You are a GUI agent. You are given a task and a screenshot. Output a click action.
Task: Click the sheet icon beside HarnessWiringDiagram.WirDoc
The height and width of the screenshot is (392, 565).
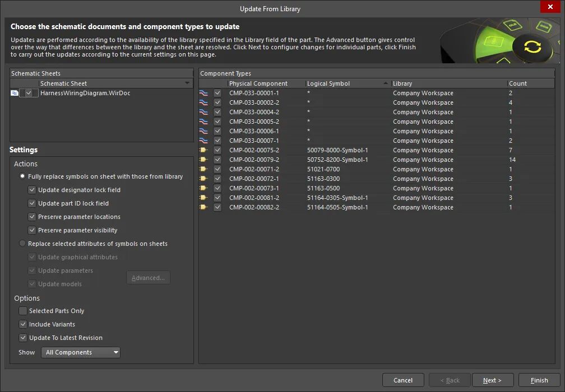pyautogui.click(x=14, y=93)
